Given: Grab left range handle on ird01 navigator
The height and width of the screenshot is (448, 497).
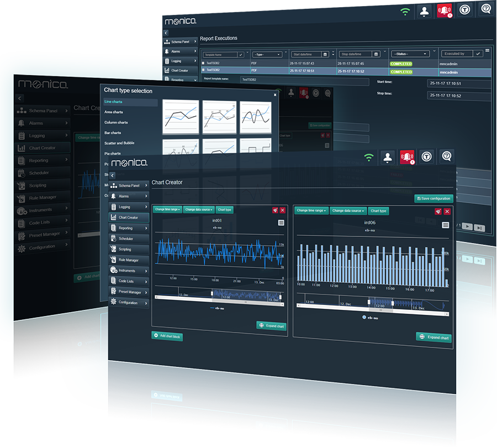Looking at the screenshot, I should [212, 293].
